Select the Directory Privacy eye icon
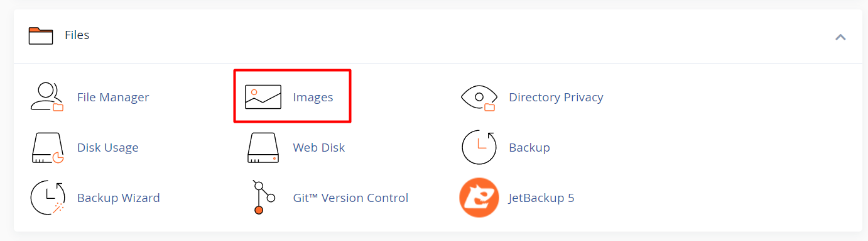This screenshot has height=241, width=868. point(479,98)
